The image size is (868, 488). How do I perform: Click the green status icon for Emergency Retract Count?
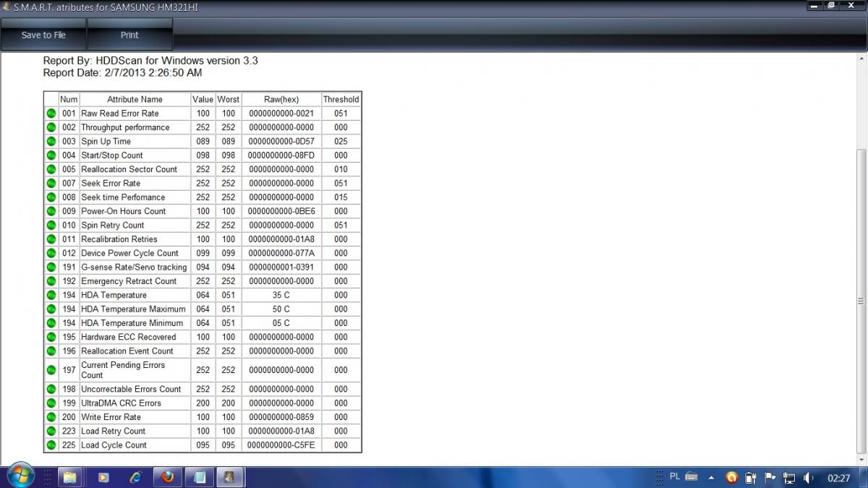click(x=51, y=281)
